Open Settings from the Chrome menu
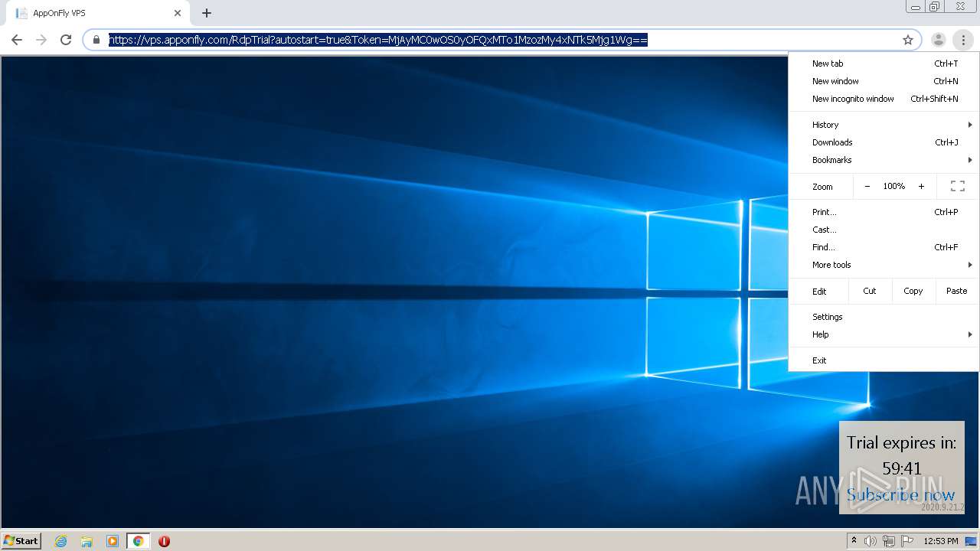Screen dimensions: 980x551 click(884, 317)
